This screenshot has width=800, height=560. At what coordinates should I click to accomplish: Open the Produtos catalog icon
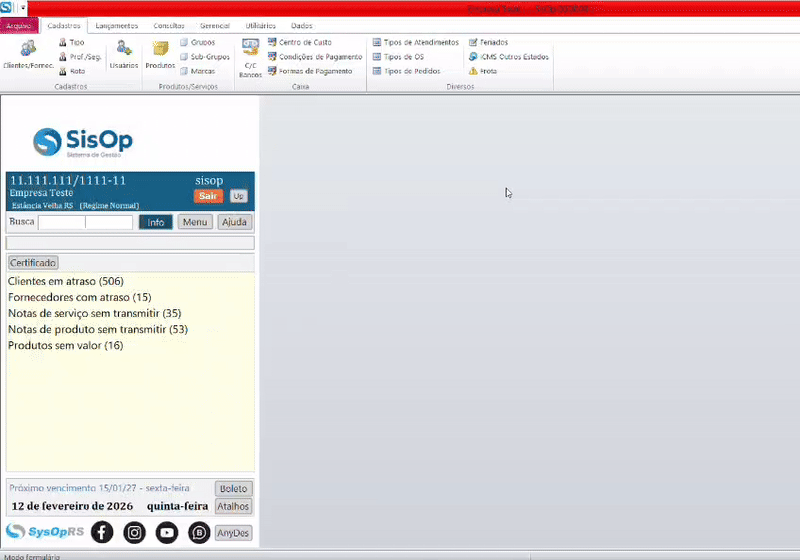(x=160, y=53)
